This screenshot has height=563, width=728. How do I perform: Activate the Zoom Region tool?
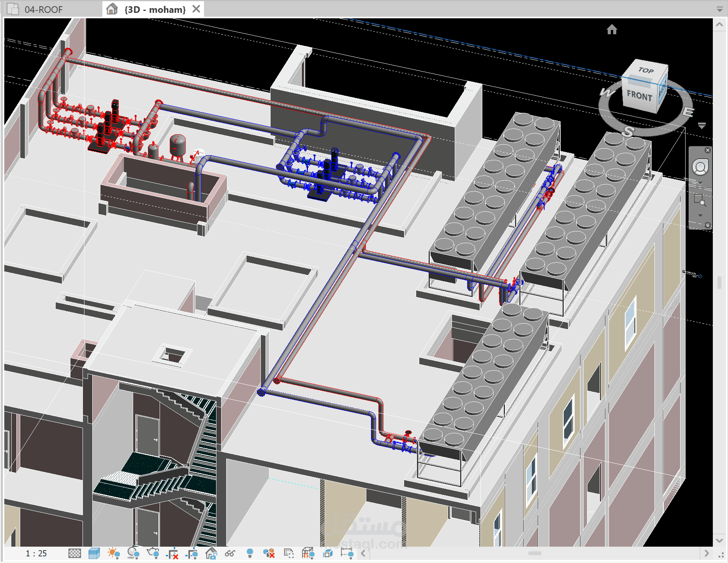[x=700, y=200]
